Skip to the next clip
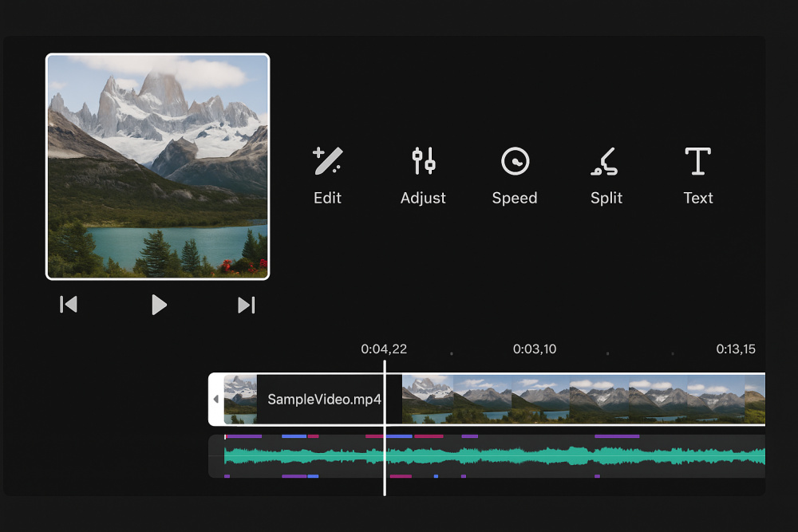Viewport: 798px width, 532px height. (x=247, y=305)
